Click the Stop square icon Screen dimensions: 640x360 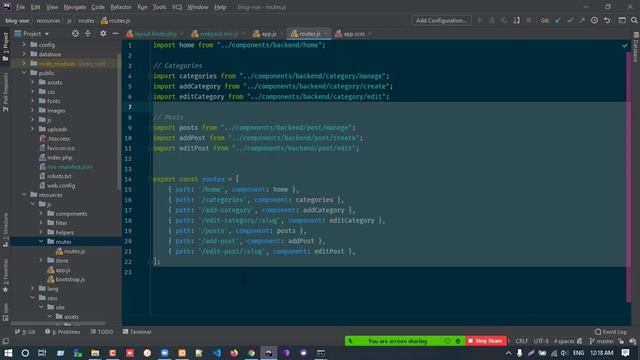(529, 20)
